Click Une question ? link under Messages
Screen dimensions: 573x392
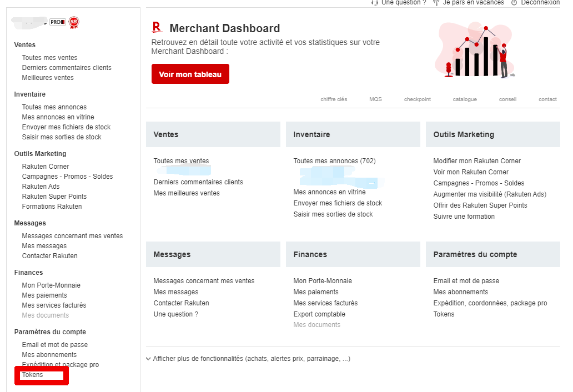[x=175, y=314]
